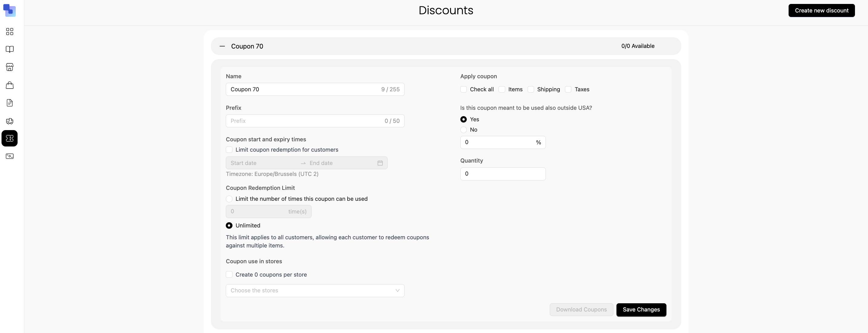The image size is (868, 333).
Task: Select the shopping bag orders icon
Action: (10, 85)
